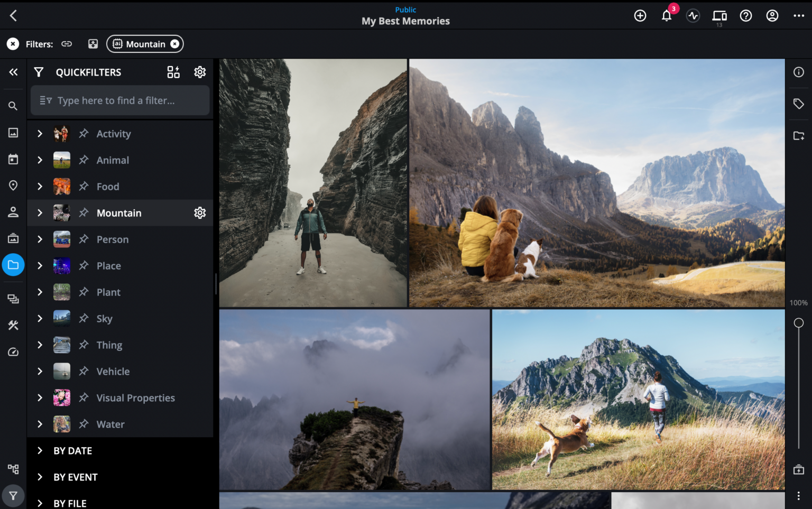Expand the BY EVENT section
The height and width of the screenshot is (509, 812).
40,477
